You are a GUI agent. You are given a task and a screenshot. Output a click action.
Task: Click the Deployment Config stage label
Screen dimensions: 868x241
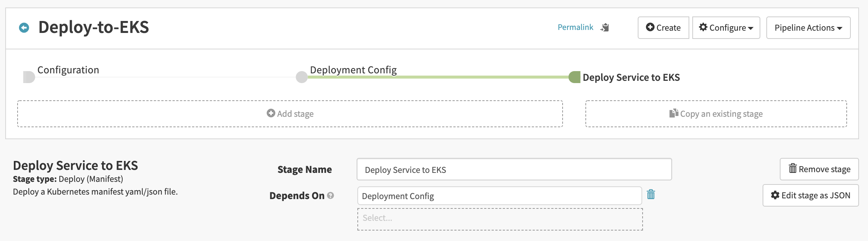[x=353, y=70]
